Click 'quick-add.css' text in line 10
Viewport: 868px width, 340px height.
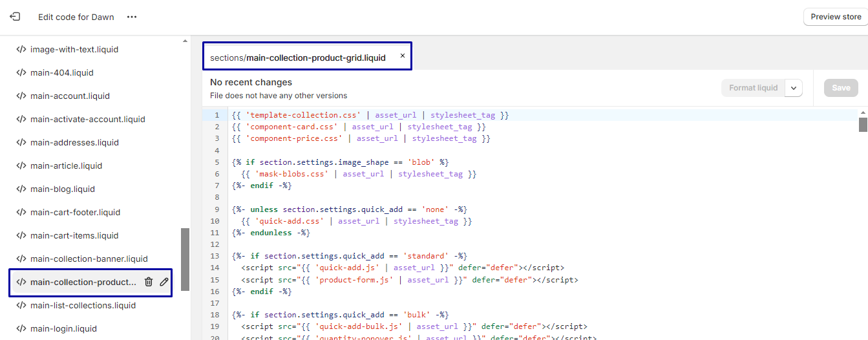tap(292, 221)
